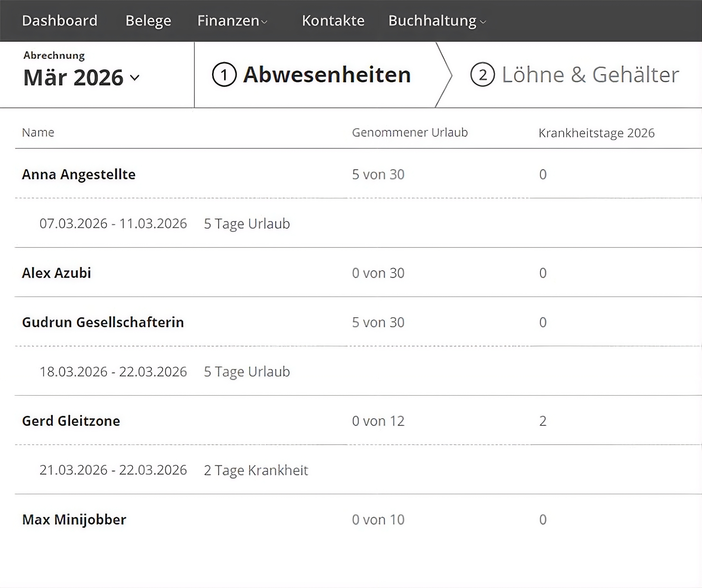Viewport: 702px width, 588px height.
Task: Open Anna Angestellte's employee row
Action: coord(79,174)
